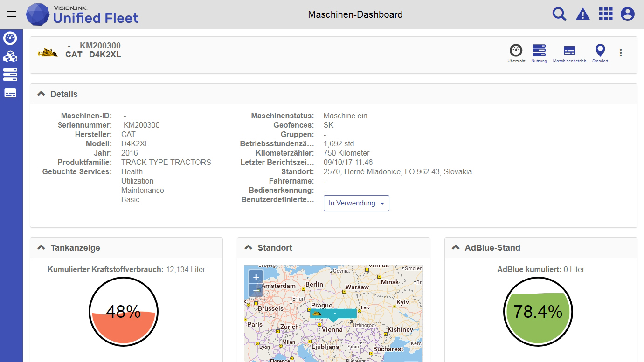Select the dashboard gauge icon in sidebar

point(10,38)
